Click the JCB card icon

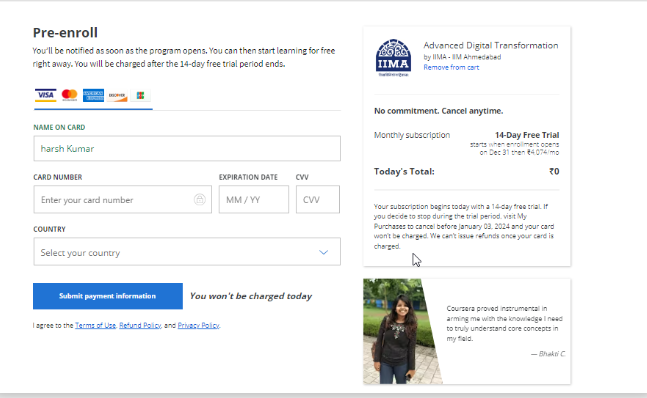tap(140, 95)
